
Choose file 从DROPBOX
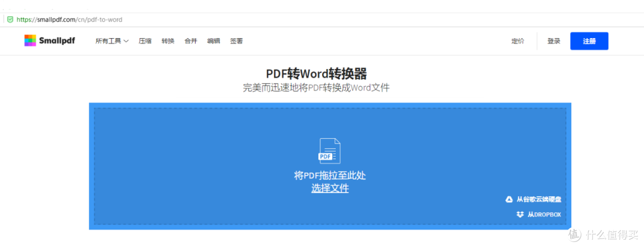coord(544,215)
